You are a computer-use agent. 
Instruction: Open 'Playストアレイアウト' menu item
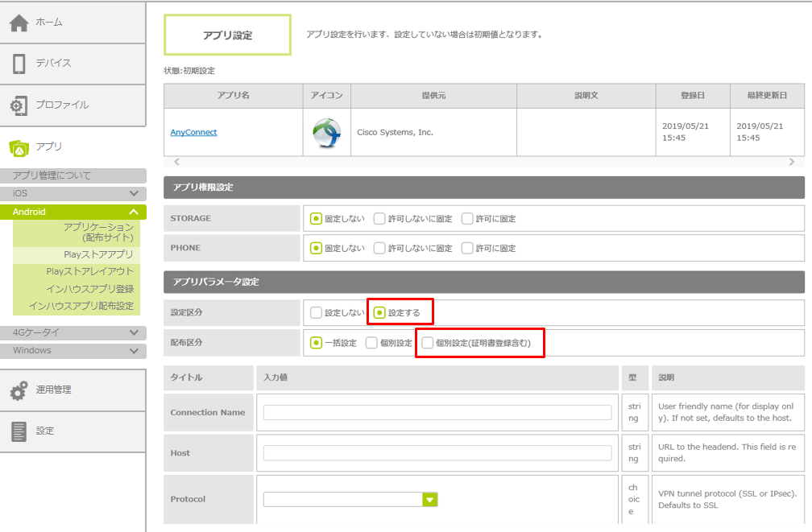pos(89,272)
